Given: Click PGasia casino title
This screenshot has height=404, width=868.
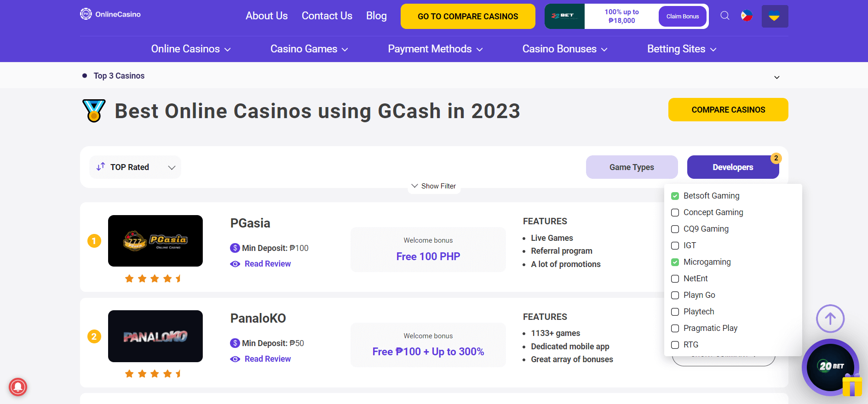Looking at the screenshot, I should pos(250,223).
